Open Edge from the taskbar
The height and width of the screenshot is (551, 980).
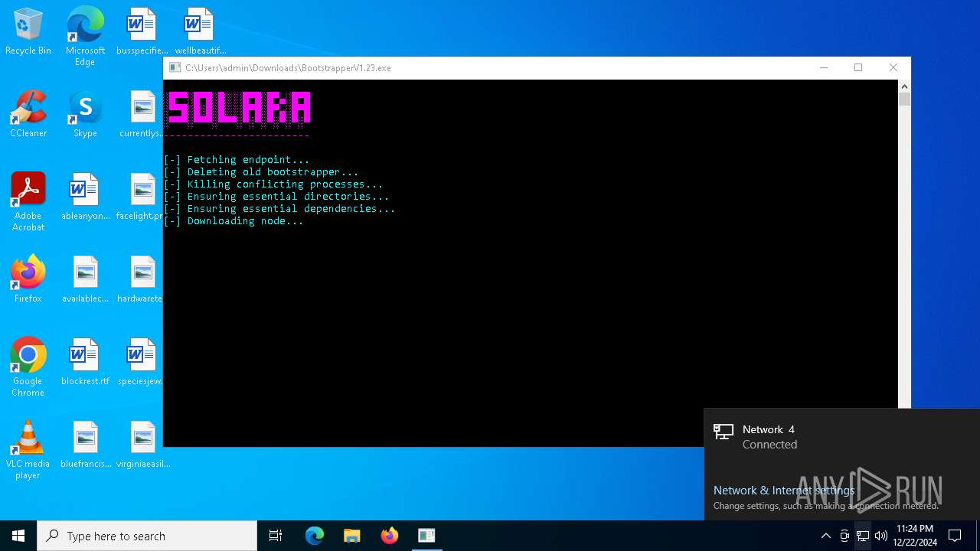(x=315, y=536)
